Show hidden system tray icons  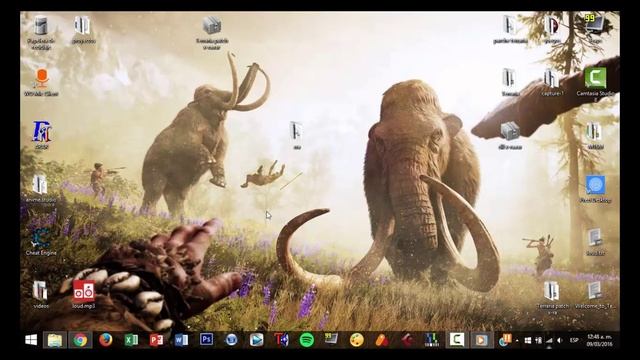[517, 340]
